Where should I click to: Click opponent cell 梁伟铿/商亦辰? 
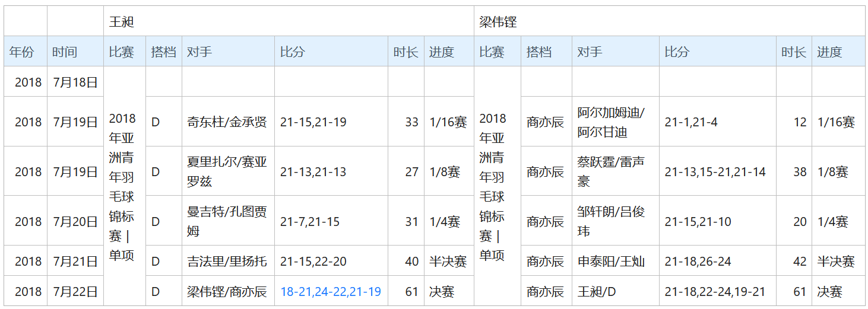click(x=227, y=292)
